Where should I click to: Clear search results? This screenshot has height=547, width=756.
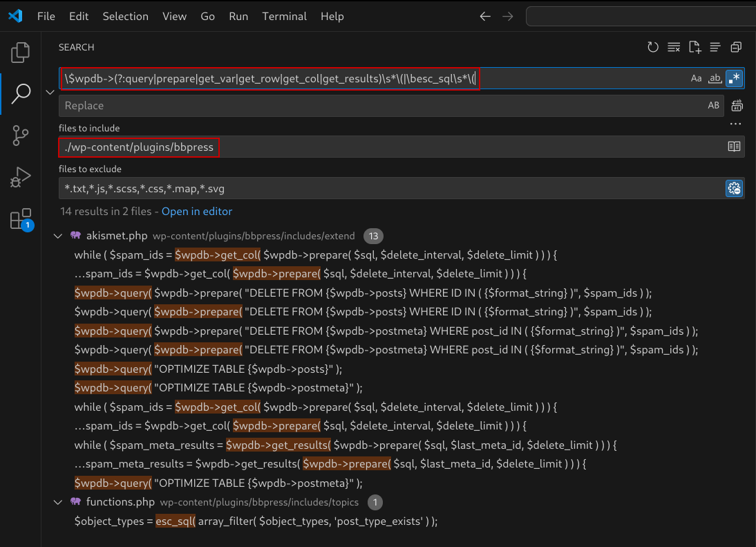click(674, 47)
